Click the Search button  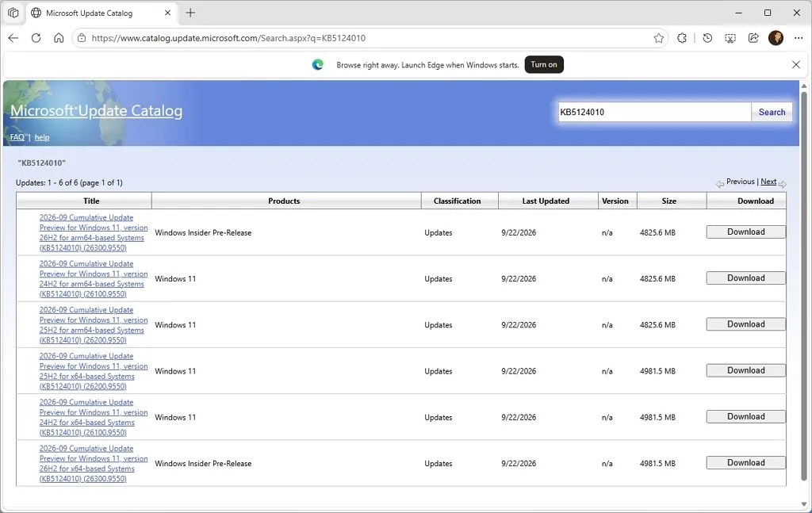pos(772,112)
